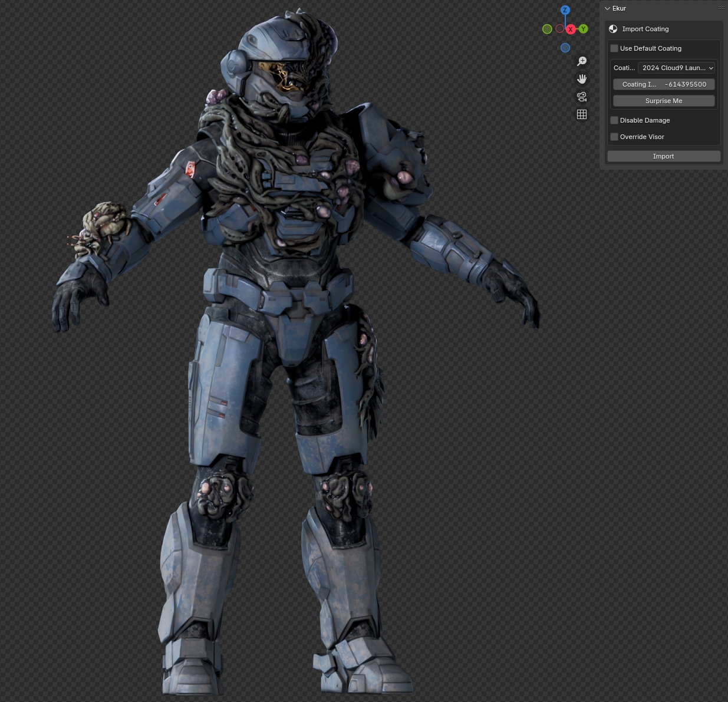Screen dimensions: 728x702
Task: Click the unlabeled green negative Y circle
Action: [547, 29]
